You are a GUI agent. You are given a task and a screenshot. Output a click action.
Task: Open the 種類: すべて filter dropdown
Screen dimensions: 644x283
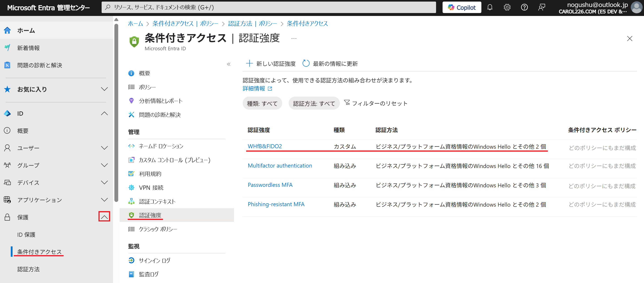click(262, 103)
